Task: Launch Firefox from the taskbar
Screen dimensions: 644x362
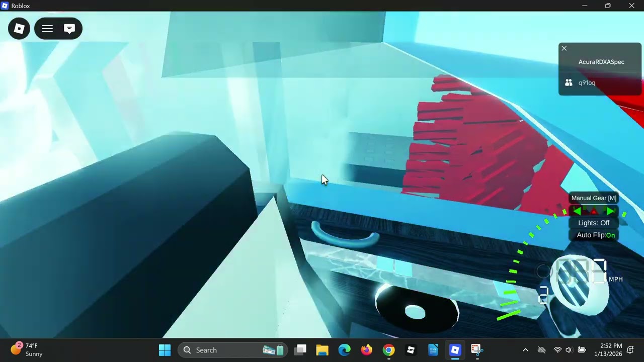Action: [366, 350]
